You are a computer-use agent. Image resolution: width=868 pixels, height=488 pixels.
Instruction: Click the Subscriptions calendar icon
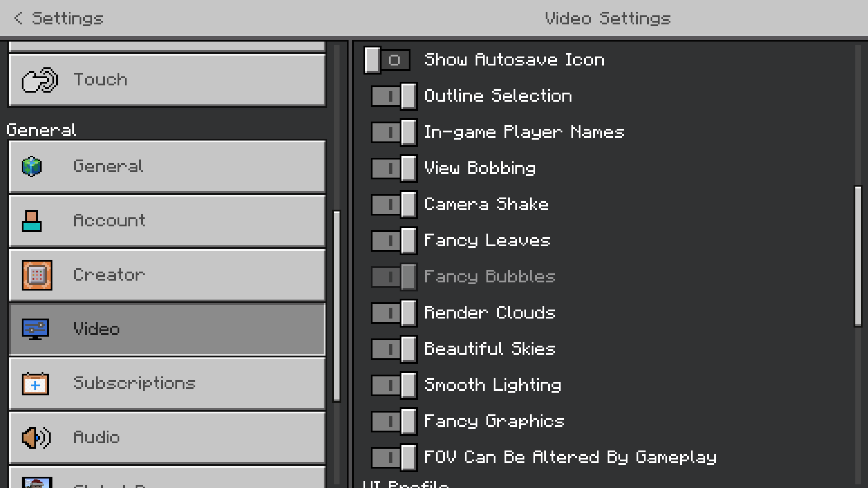point(35,384)
